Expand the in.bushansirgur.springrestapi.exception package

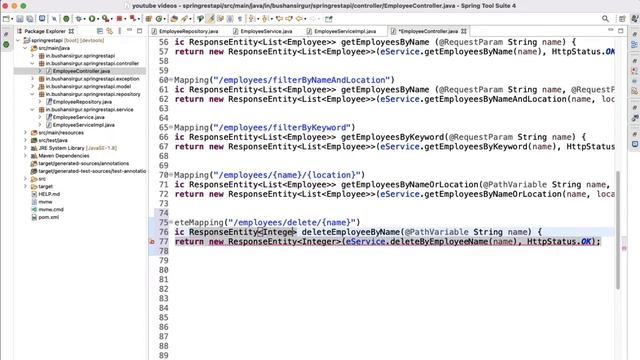[x=33, y=79]
